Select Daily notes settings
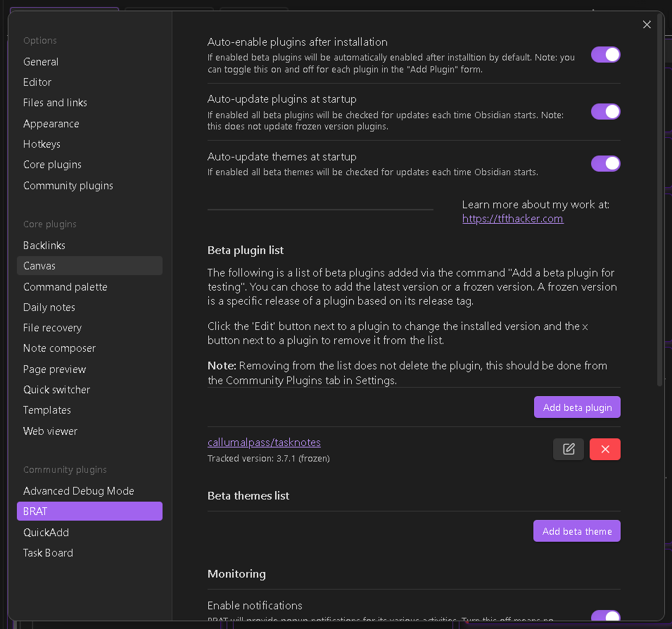The image size is (672, 629). pos(89,307)
